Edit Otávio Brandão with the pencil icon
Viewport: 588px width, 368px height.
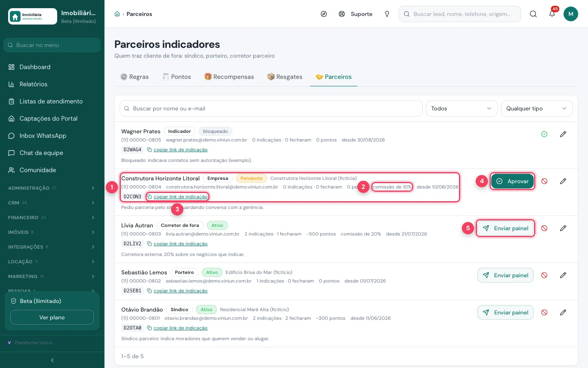pyautogui.click(x=563, y=312)
